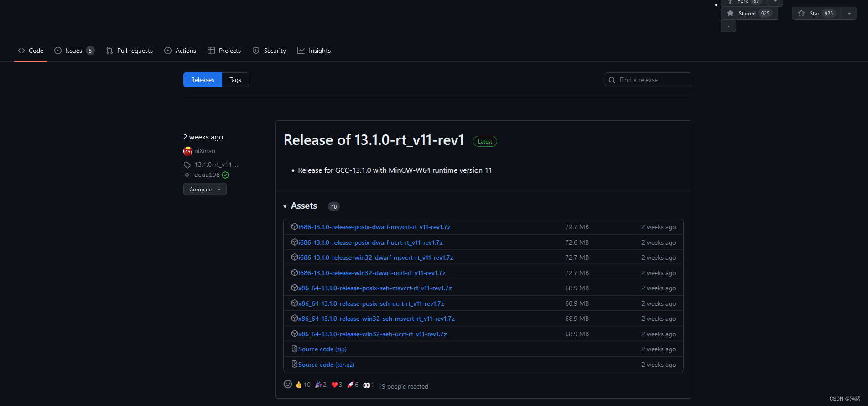The width and height of the screenshot is (868, 406).
Task: Open the dropdown arrow beside Star
Action: 849,14
